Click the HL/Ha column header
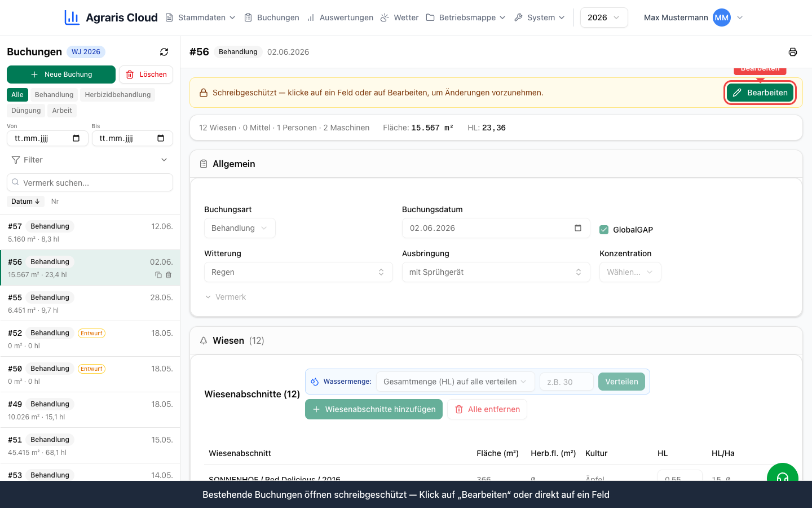The width and height of the screenshot is (812, 508). click(x=723, y=453)
